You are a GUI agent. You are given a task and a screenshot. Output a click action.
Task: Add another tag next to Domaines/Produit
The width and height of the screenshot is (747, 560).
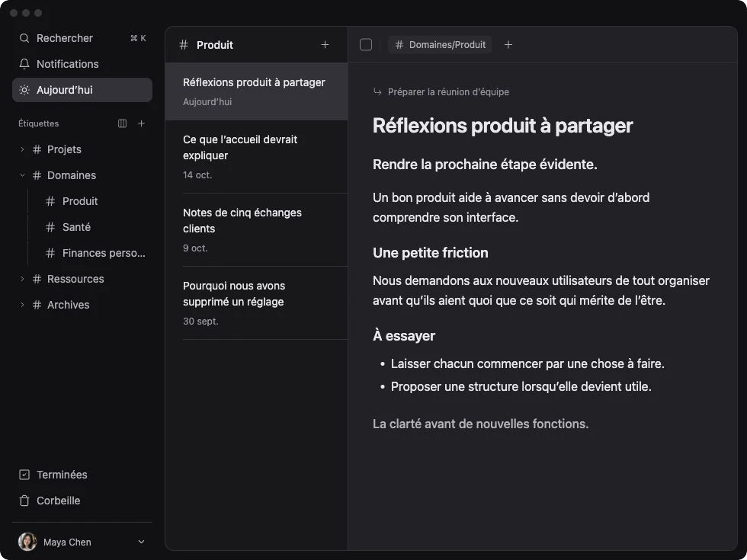(x=508, y=45)
